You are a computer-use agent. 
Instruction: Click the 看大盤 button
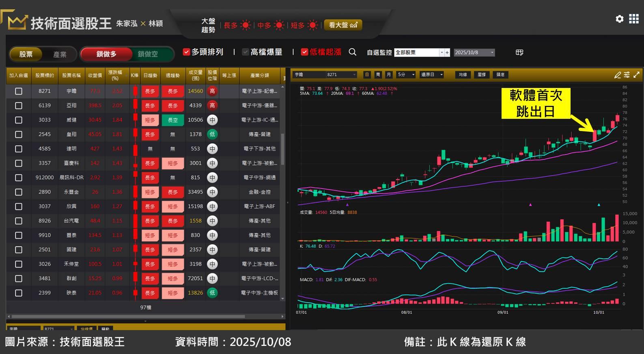[x=343, y=25]
